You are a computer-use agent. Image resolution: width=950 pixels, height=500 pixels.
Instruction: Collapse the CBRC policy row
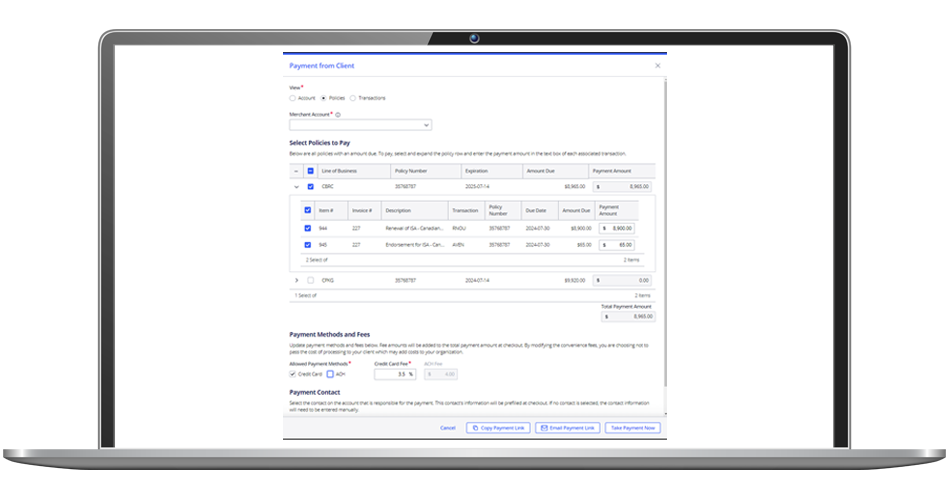click(296, 187)
